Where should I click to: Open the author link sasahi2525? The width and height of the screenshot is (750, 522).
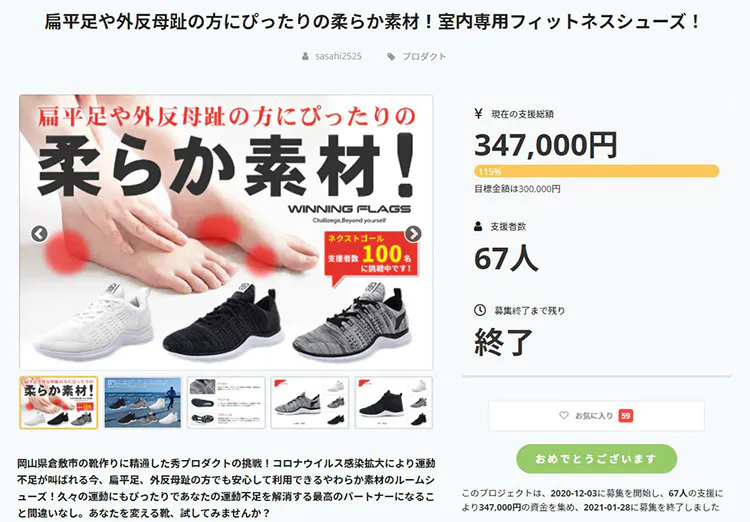pos(338,56)
